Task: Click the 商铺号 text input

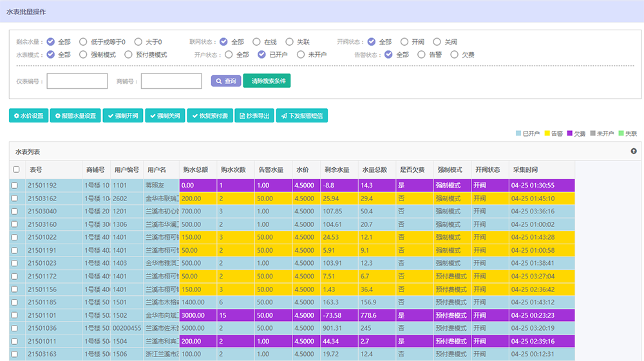Action: (171, 81)
